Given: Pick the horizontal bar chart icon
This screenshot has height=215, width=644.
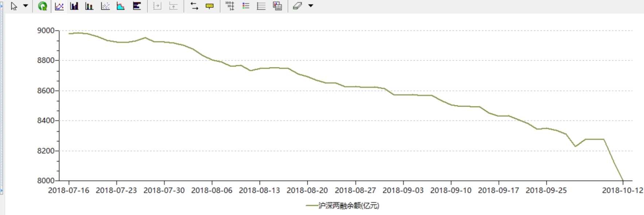Looking at the screenshot, I should (137, 6).
